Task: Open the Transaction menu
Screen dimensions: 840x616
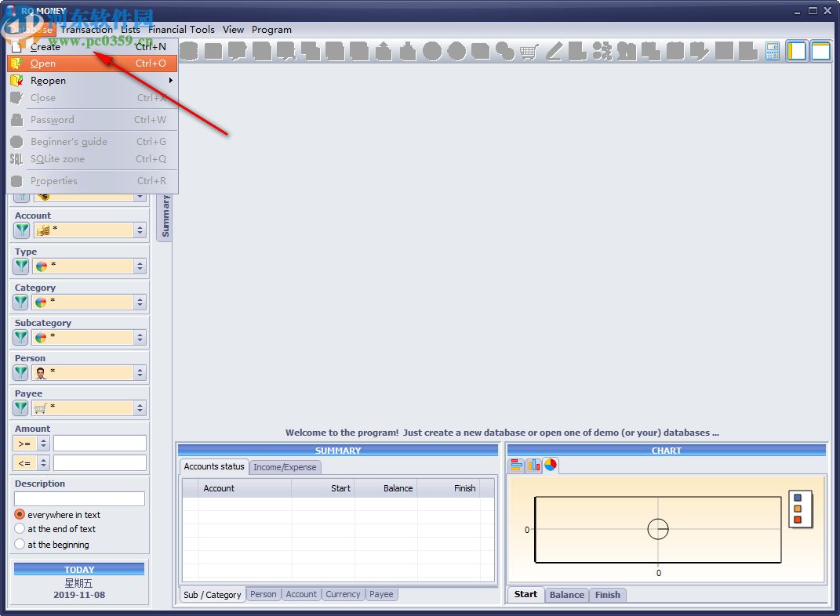Action: (87, 30)
